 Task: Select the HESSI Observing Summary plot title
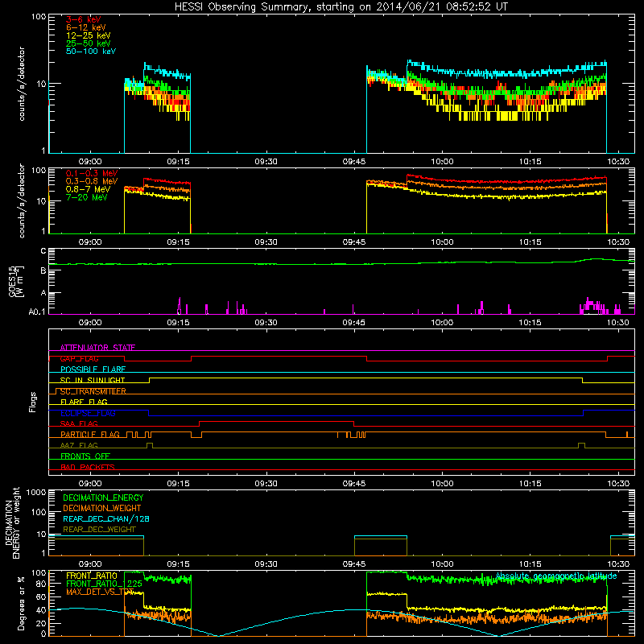coord(341,7)
